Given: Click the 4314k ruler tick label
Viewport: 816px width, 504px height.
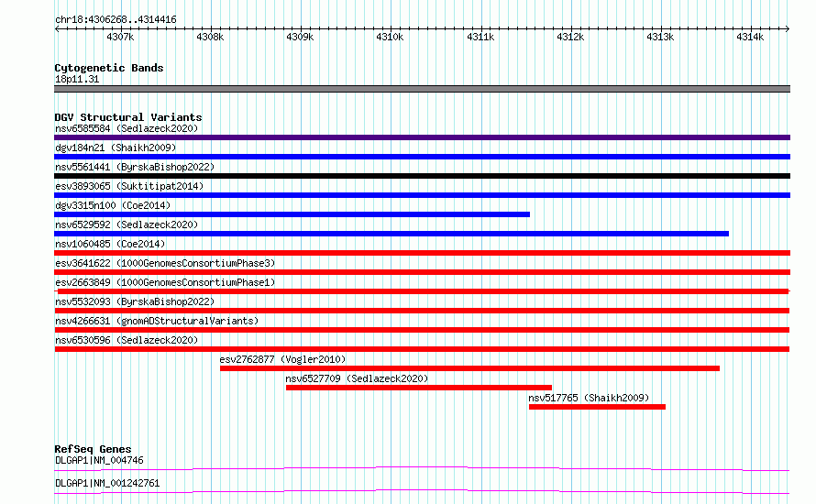Looking at the screenshot, I should click(x=750, y=37).
